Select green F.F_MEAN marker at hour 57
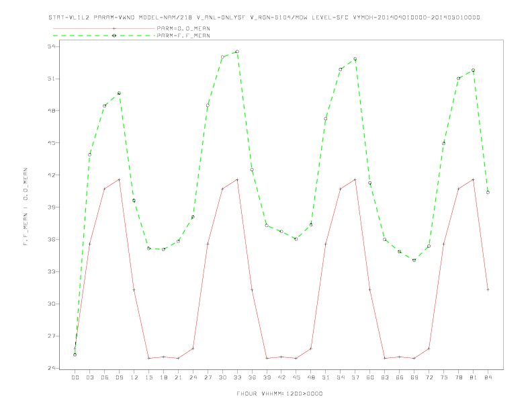Screen dimensions: 532x411 [355, 58]
